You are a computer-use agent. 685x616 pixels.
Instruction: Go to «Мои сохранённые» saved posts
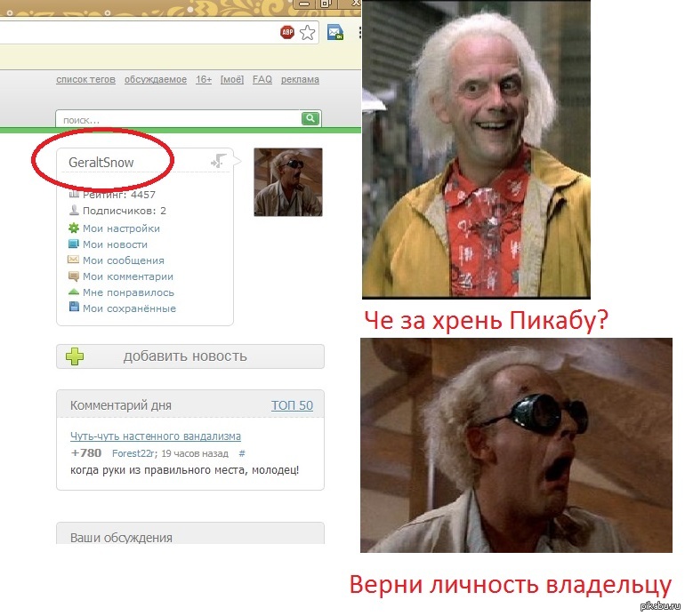click(129, 308)
